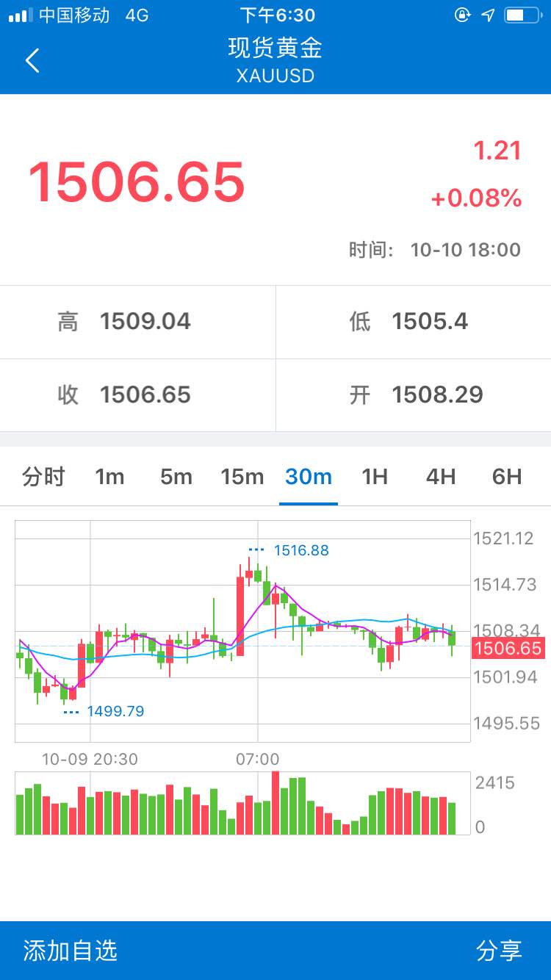Tap the red 1506.65 price tag on axis
551x980 pixels.
tap(508, 648)
